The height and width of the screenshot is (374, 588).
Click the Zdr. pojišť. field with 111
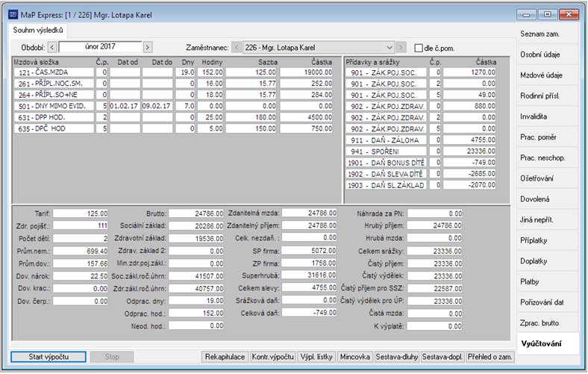point(81,225)
